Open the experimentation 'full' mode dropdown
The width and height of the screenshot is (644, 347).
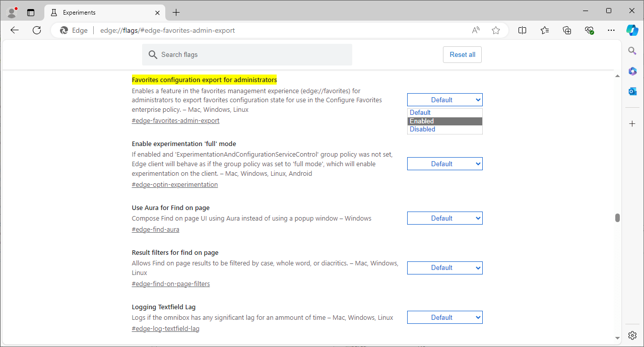444,164
